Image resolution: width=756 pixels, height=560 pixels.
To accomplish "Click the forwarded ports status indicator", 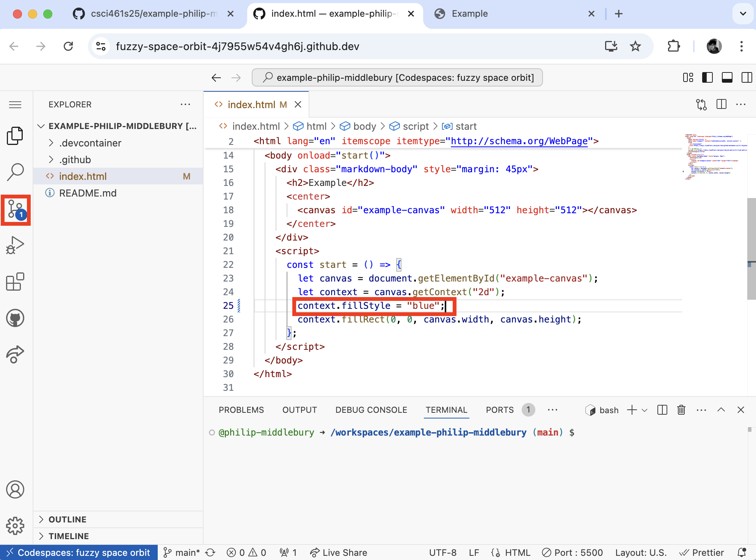I will tap(288, 552).
